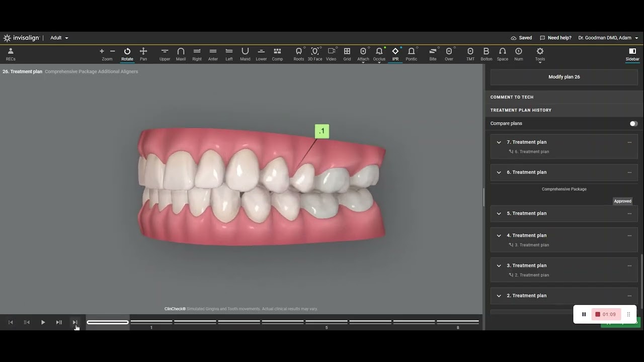
Task: Switch to Upper arch view
Action: coord(165,54)
